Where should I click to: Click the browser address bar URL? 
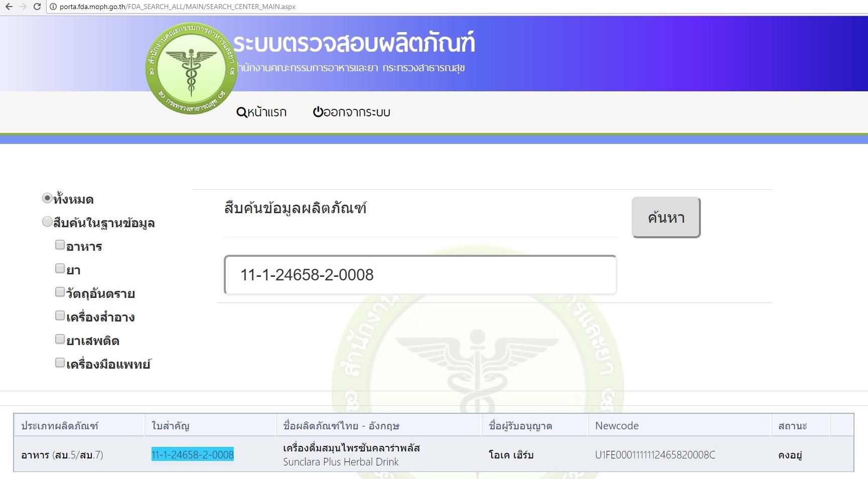click(178, 7)
